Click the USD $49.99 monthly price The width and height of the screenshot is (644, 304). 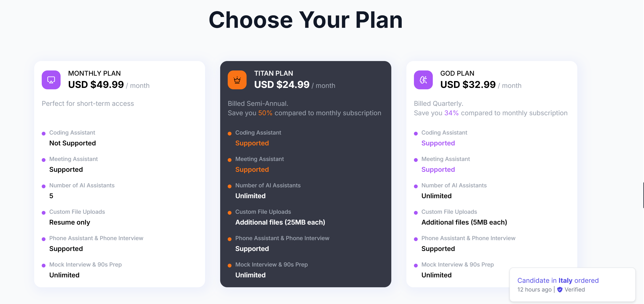click(x=96, y=85)
